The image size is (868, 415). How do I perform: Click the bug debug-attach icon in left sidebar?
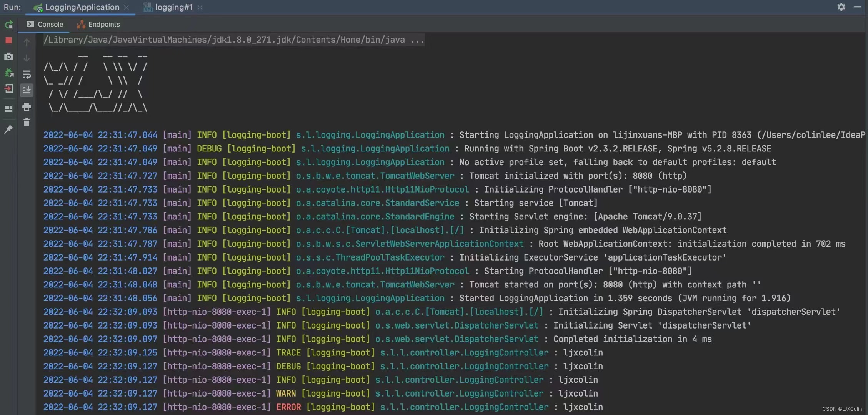pos(9,73)
